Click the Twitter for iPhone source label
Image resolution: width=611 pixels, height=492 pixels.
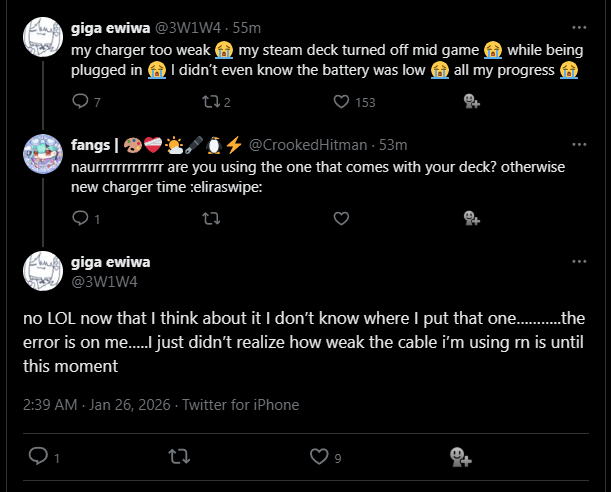[239, 405]
